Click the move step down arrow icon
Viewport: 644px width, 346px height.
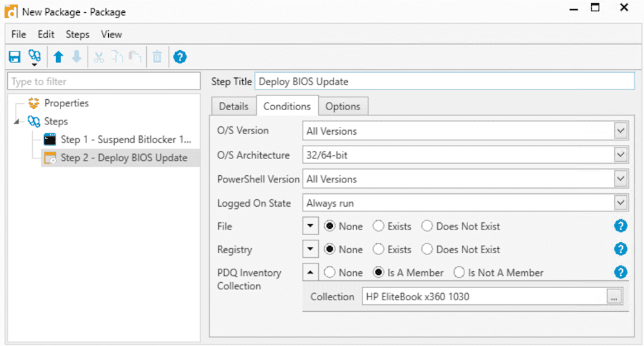[77, 57]
